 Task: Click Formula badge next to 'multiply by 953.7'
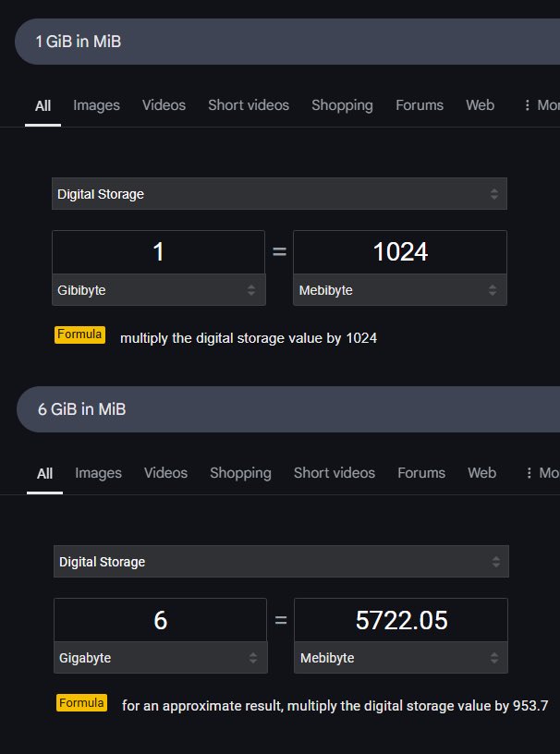click(x=82, y=703)
